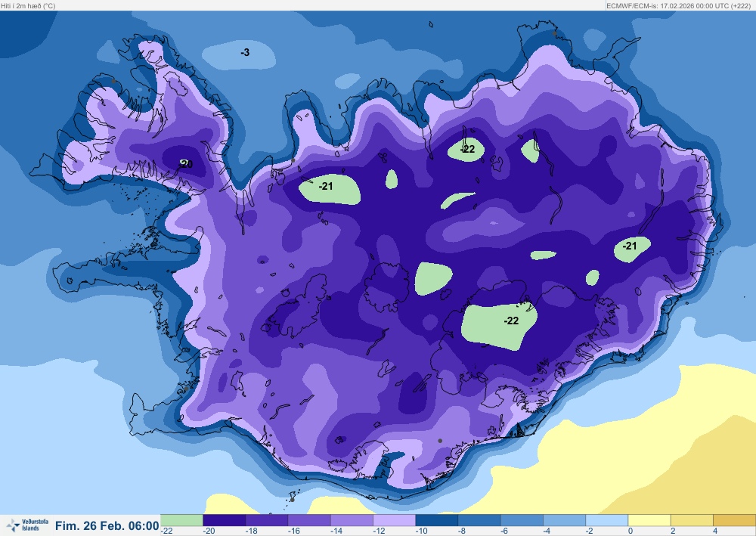The image size is (756, 536).
Task: Select the pale yellow legend swatch between 0 and 2
Action: point(649,520)
